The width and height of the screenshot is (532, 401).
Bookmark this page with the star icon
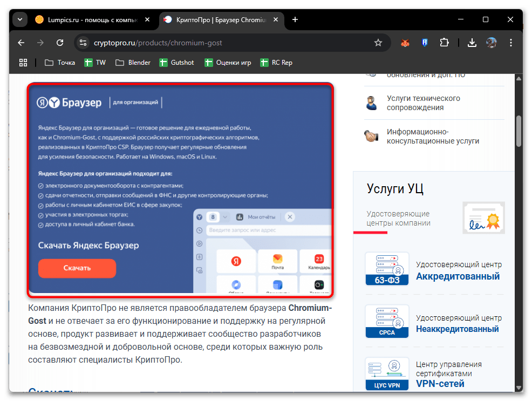point(378,43)
